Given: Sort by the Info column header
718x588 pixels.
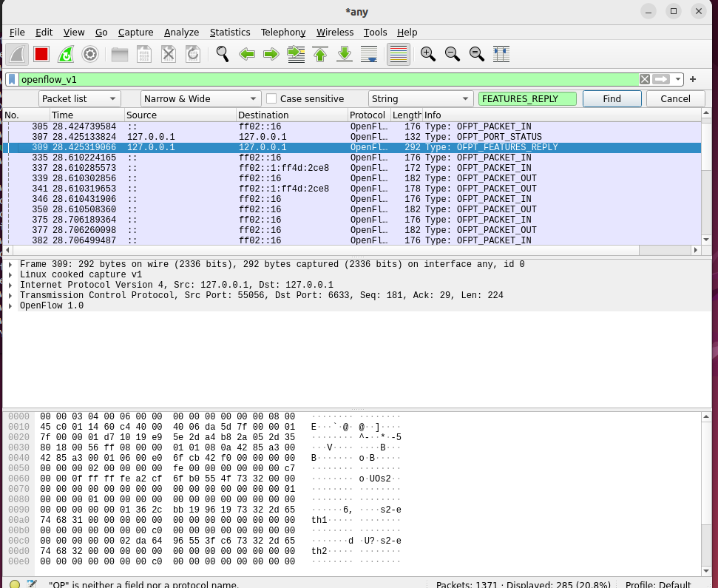Looking at the screenshot, I should coord(561,115).
